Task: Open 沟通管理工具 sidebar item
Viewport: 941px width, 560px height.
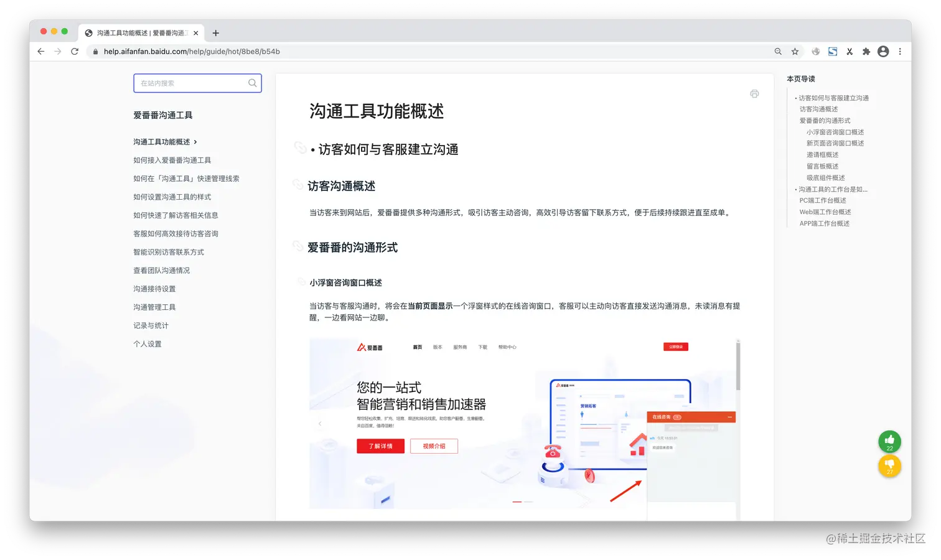Action: click(154, 307)
